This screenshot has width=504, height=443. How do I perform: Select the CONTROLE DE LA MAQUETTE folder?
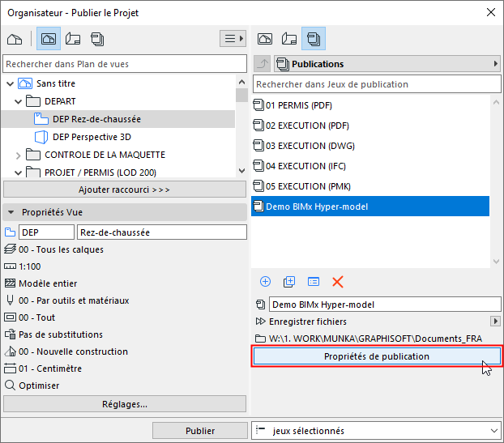click(x=105, y=155)
